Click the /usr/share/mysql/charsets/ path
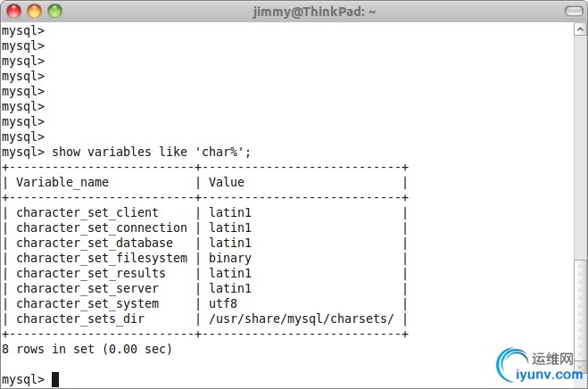 point(302,319)
